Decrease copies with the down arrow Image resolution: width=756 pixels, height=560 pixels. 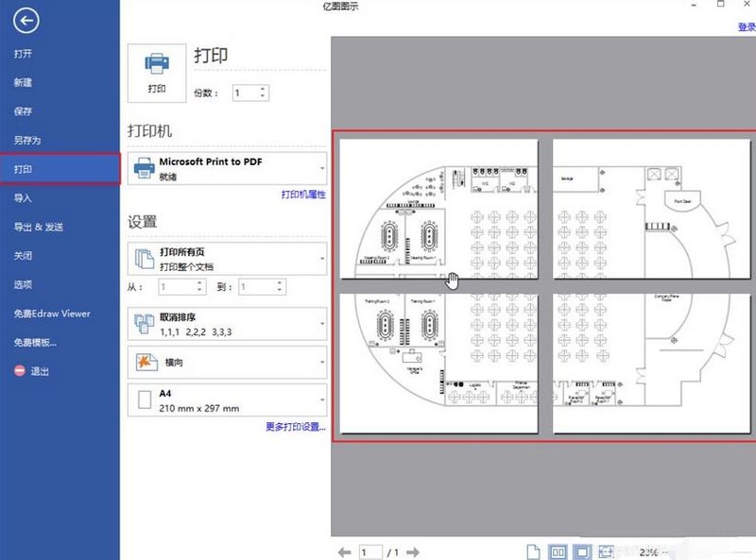[263, 96]
